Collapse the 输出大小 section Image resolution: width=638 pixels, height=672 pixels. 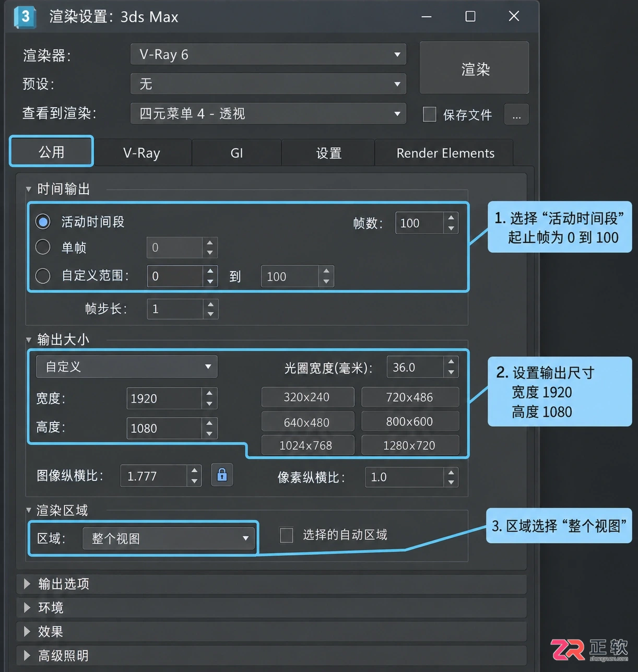pyautogui.click(x=29, y=340)
